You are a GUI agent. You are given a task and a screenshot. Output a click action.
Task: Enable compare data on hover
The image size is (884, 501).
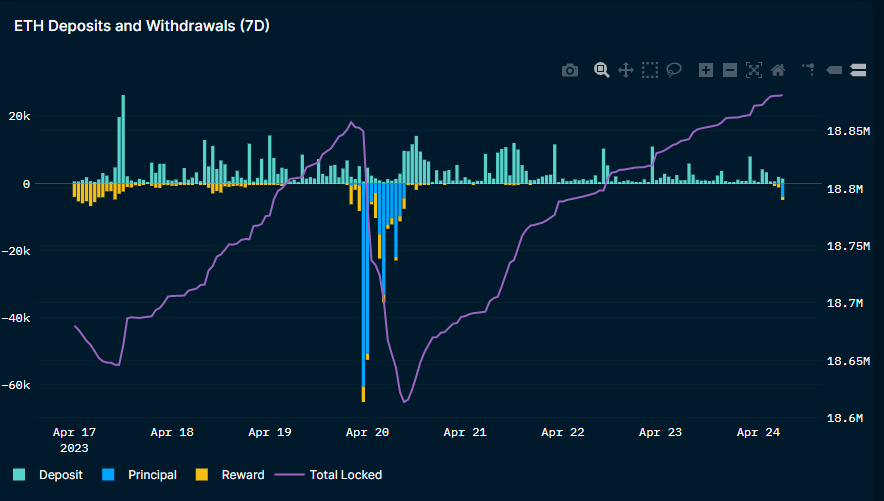tap(858, 70)
